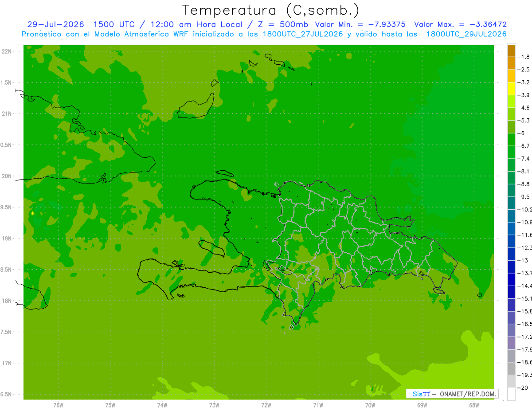Click the '73W' longitude label

(x=214, y=405)
